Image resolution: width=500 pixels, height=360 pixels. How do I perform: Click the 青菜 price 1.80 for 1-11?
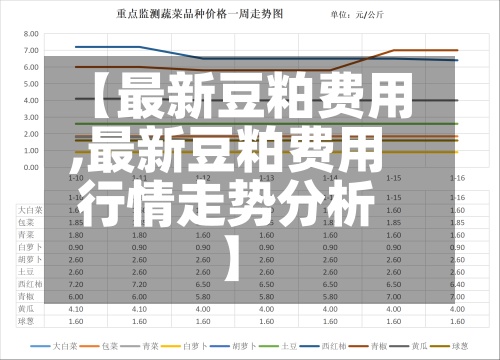tap(139, 235)
